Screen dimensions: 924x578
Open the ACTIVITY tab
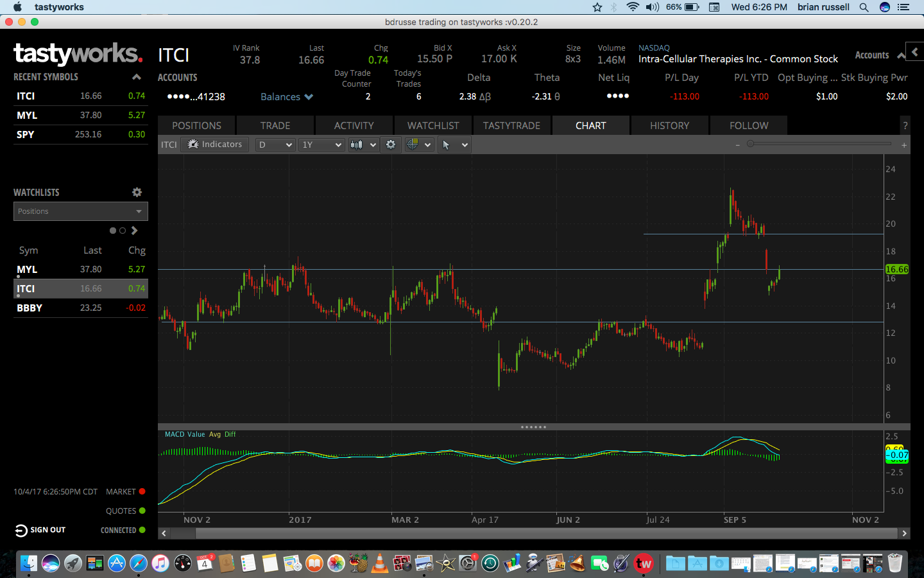pyautogui.click(x=354, y=126)
